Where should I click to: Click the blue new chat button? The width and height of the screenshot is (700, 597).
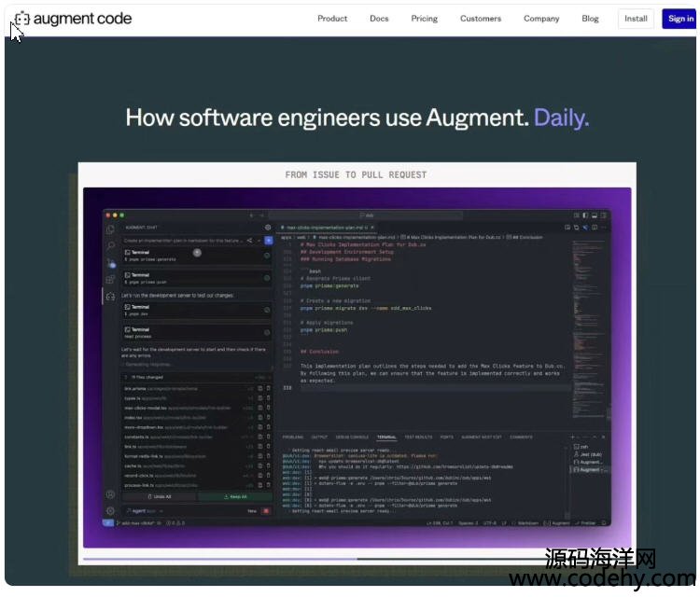tap(269, 241)
